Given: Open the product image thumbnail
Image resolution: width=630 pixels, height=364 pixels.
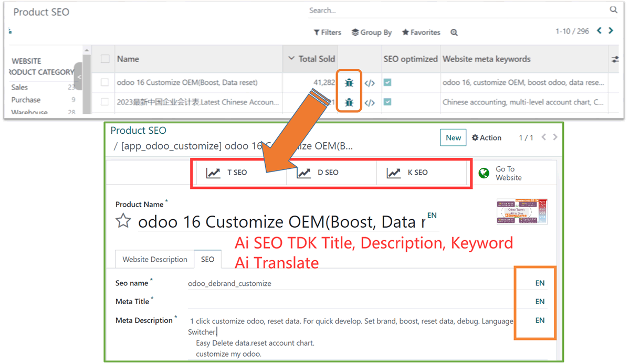Looking at the screenshot, I should click(x=522, y=211).
